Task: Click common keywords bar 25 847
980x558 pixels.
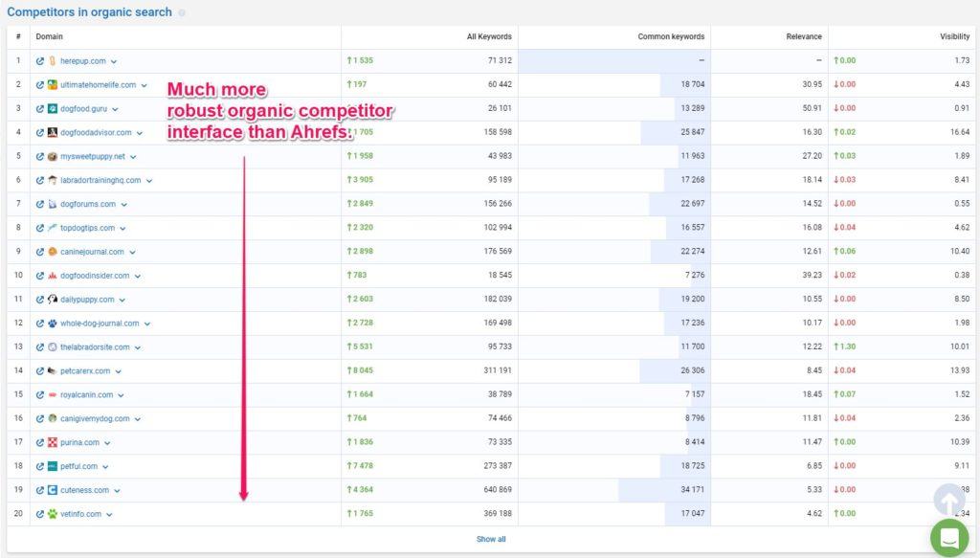Action: tap(676, 132)
